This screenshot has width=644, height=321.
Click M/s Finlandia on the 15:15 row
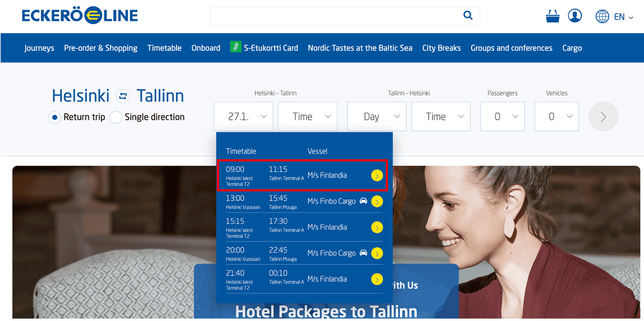pyautogui.click(x=327, y=227)
